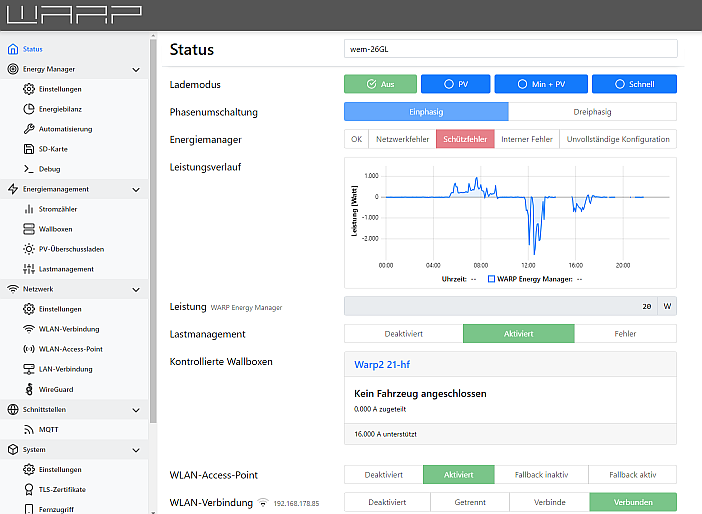Screen dimensions: 702x514
Task: Click the System cube icon
Action: tap(13, 450)
